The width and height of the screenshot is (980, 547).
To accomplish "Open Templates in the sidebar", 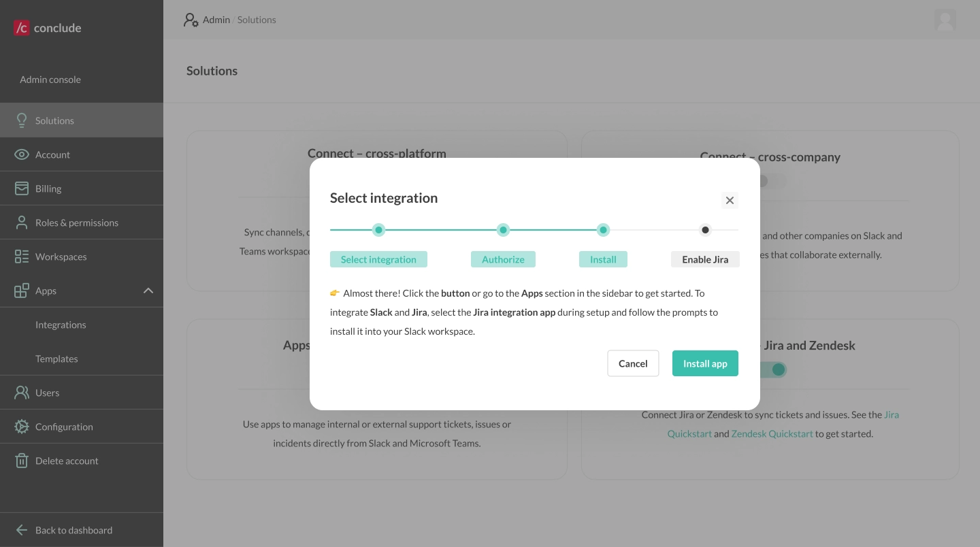I will [56, 359].
